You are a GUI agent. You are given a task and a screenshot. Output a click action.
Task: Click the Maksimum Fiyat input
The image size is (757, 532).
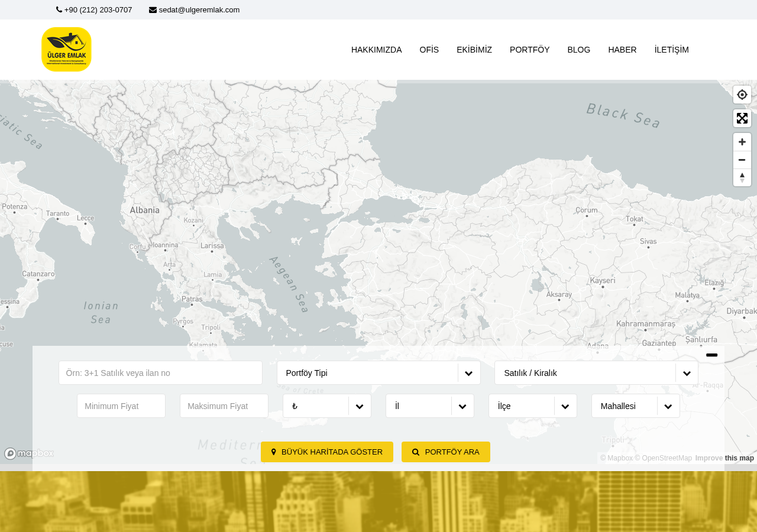pos(224,406)
